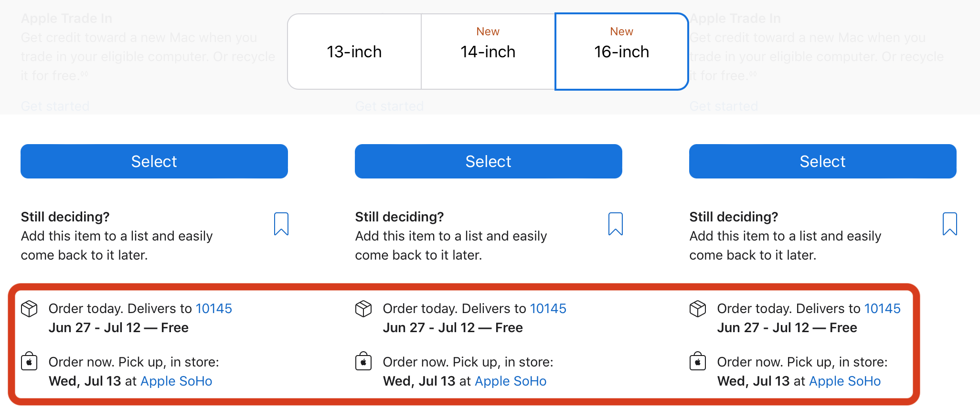980x419 pixels.
Task: Click the middle column store pickup bag icon
Action: pos(363,362)
